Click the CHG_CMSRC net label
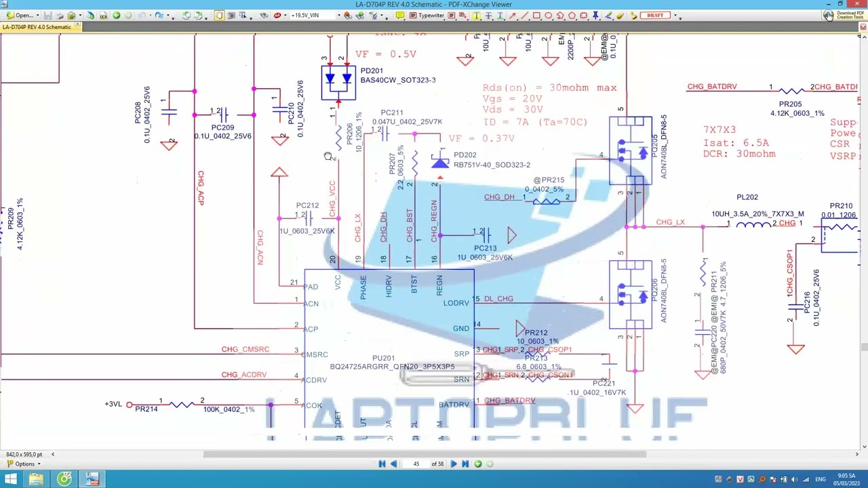Image resolution: width=868 pixels, height=488 pixels. pos(245,349)
